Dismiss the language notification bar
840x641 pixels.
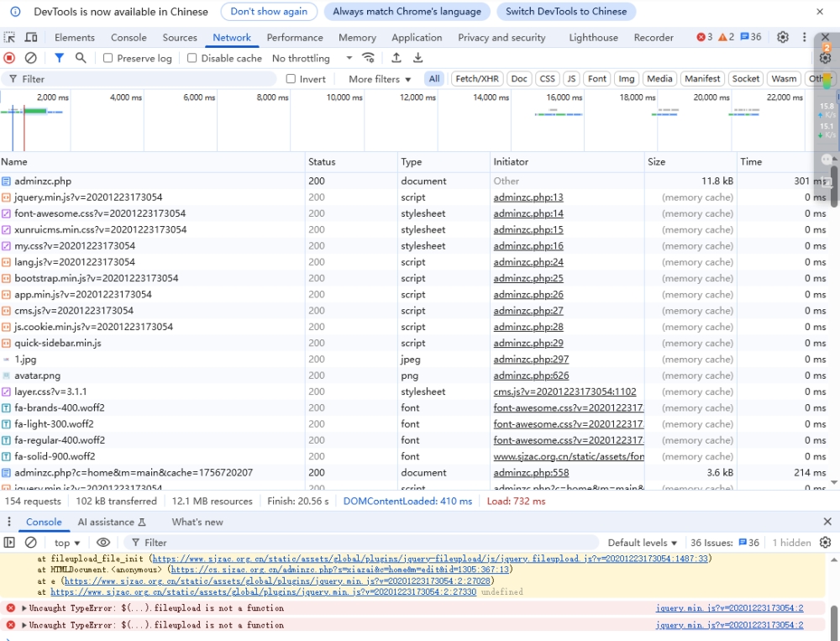pyautogui.click(x=820, y=11)
